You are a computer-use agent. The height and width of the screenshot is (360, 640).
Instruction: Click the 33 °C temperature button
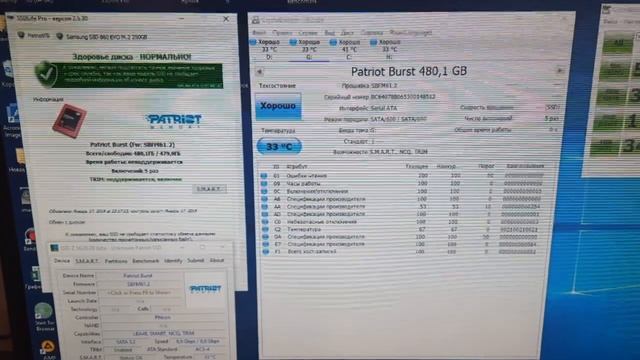pos(279,147)
